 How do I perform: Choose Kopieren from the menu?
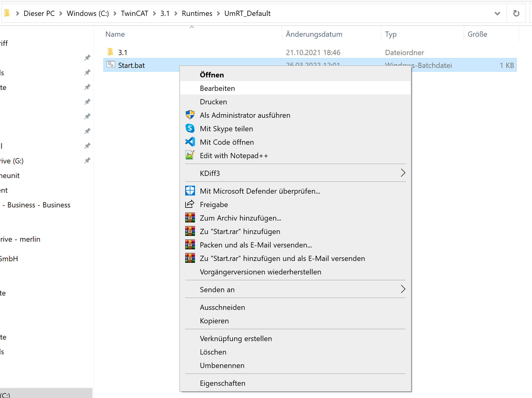[x=295, y=321]
